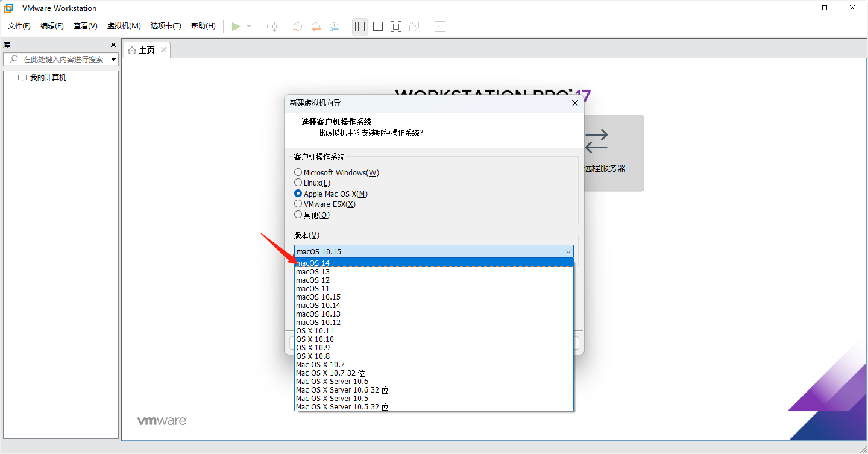This screenshot has height=454, width=868.
Task: Select 我的计算机 in the library tree
Action: pos(48,78)
